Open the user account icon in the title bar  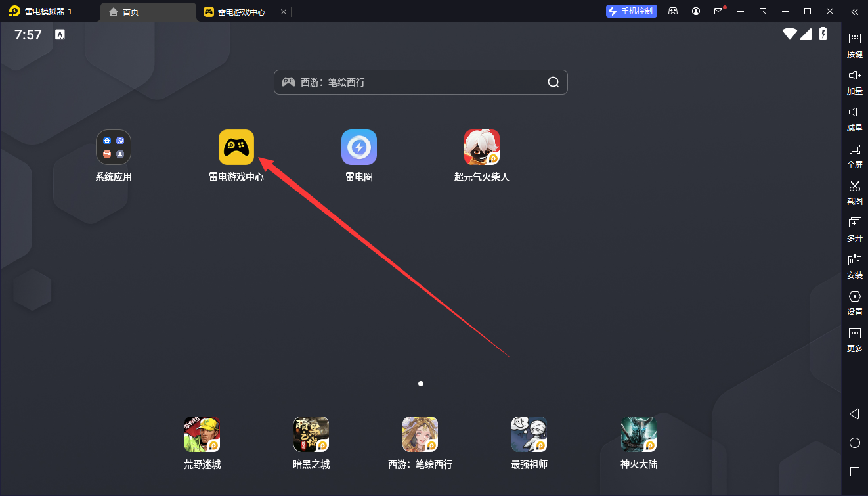click(696, 11)
